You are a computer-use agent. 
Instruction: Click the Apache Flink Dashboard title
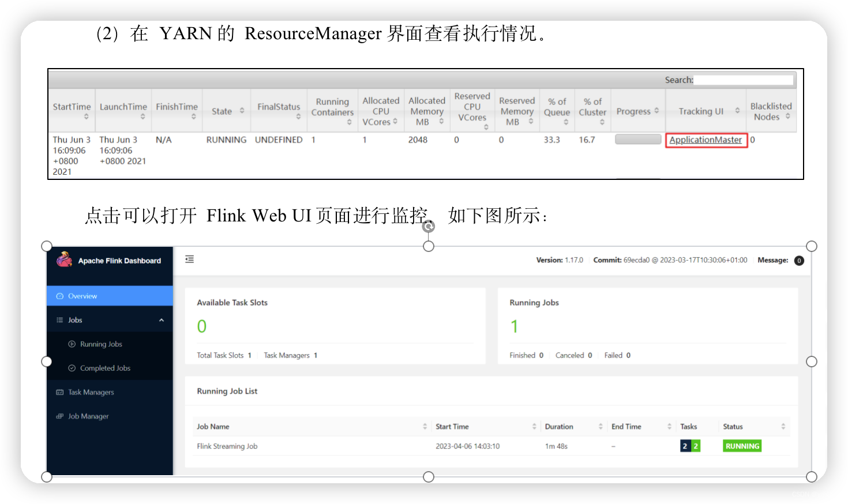click(119, 261)
